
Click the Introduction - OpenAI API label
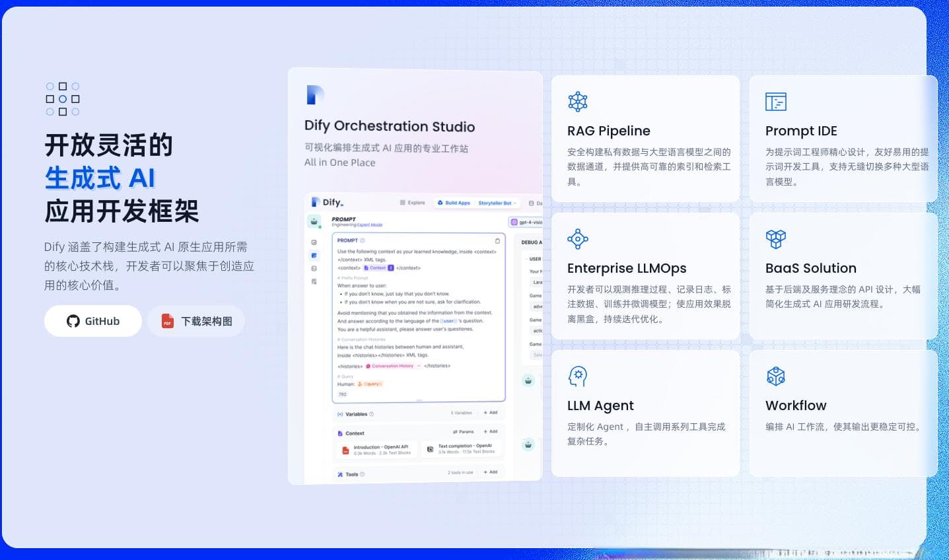(381, 447)
